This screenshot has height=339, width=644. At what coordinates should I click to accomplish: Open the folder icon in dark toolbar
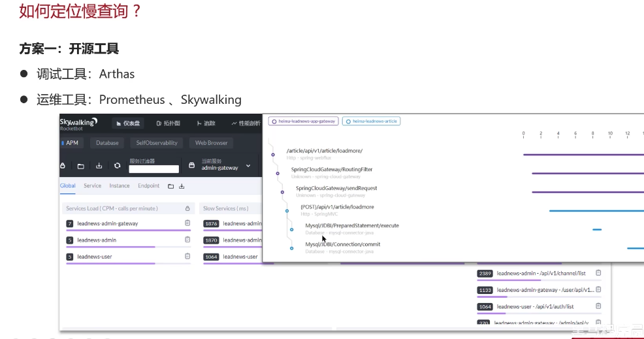tap(80, 166)
